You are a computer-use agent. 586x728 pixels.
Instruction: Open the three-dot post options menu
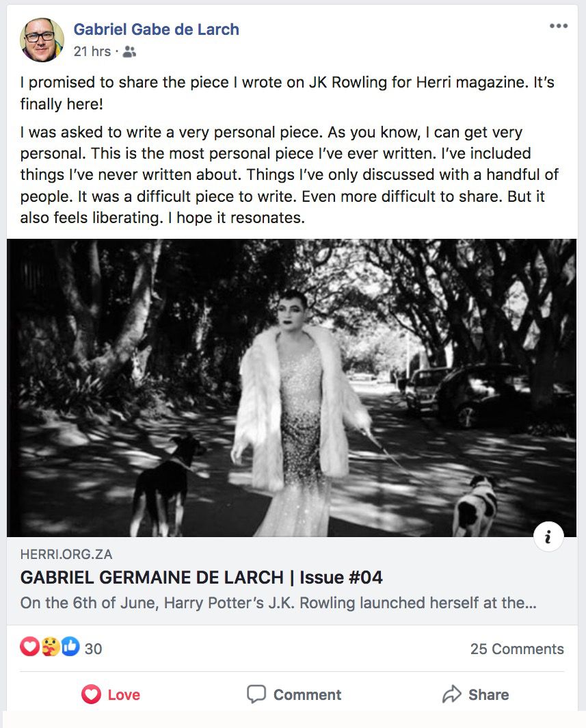pyautogui.click(x=558, y=27)
